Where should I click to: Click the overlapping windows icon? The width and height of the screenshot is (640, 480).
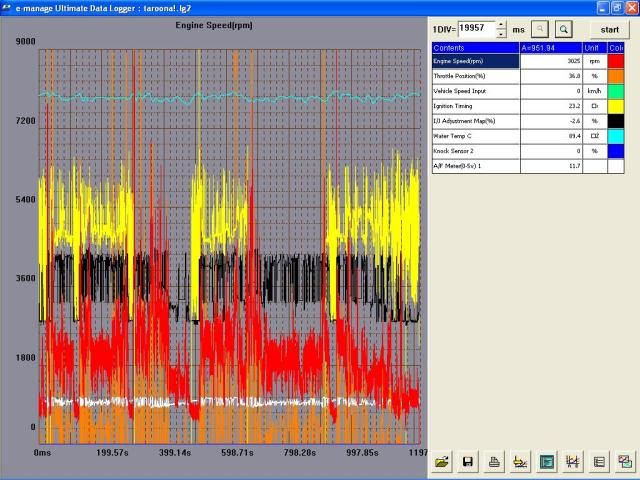[x=625, y=462]
